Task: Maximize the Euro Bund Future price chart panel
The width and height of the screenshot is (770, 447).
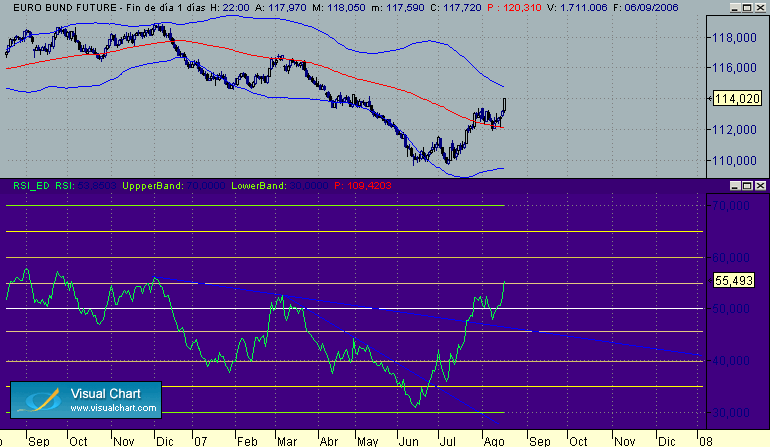Action: [747, 8]
